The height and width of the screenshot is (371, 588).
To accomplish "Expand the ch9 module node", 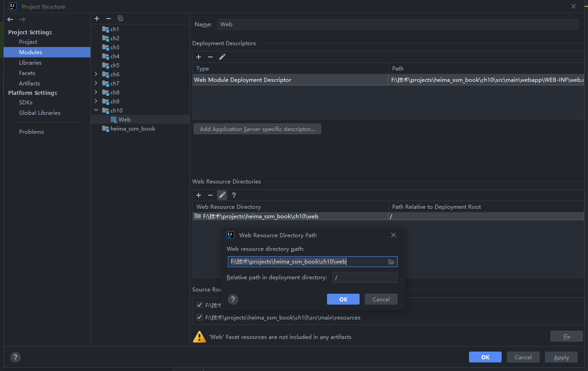I will [x=96, y=101].
